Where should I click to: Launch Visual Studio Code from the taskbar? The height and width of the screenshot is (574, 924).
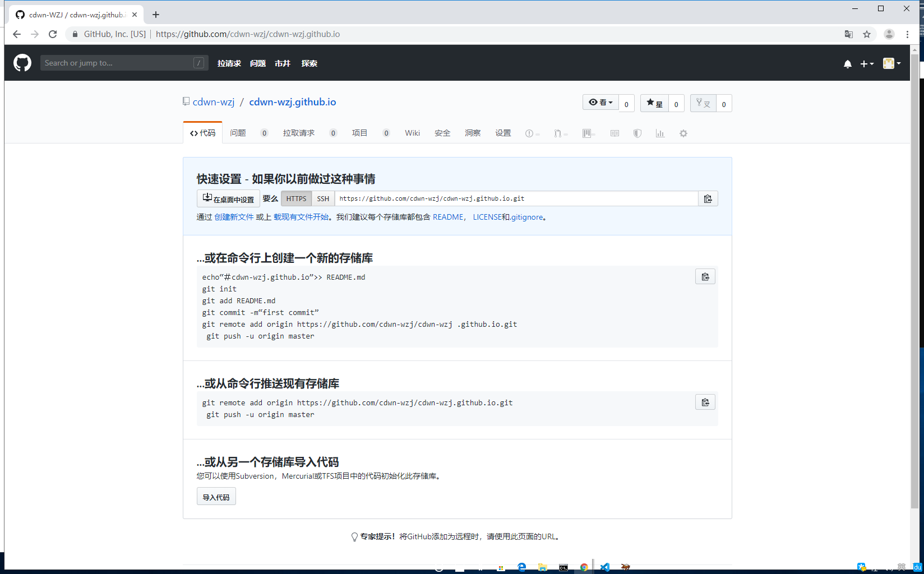coord(604,567)
